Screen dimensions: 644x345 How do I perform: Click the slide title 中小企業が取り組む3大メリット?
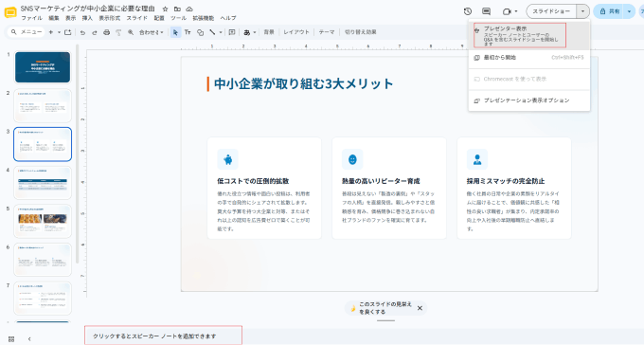click(x=303, y=84)
